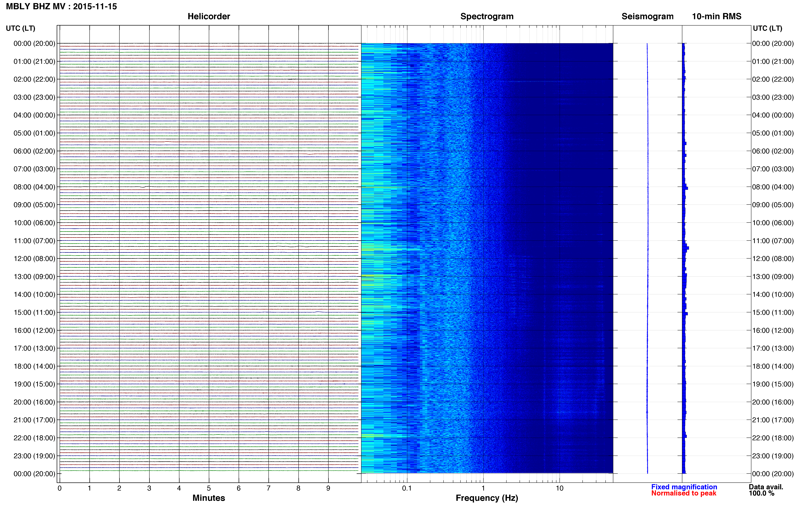This screenshot has width=812, height=508.
Task: Click the 'UTC (LT)' label beside the RMS panel
Action: point(767,28)
